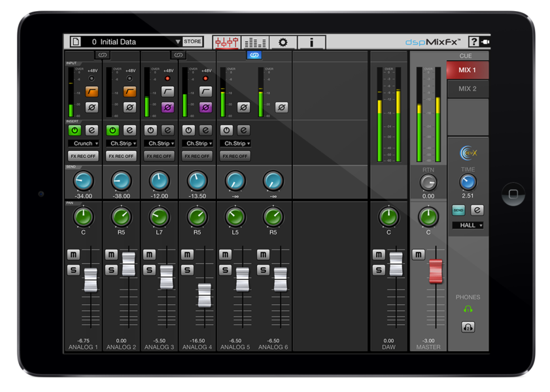Disable high-pass filter on Analog 2
The width and height of the screenshot is (550, 392).
coord(129,91)
